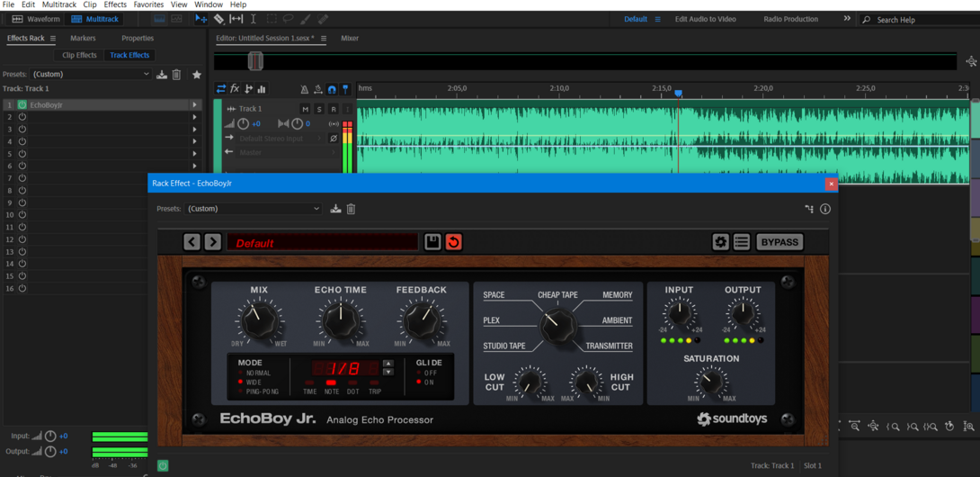Open EchoBoy preset list icon
This screenshot has height=477, width=980.
pyautogui.click(x=742, y=242)
